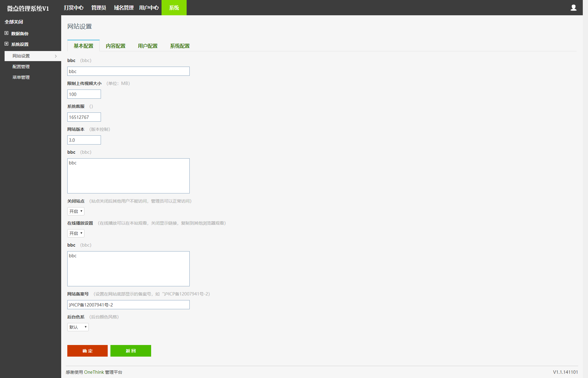Focus the 限制上传视频大小 input field
This screenshot has width=588, height=378.
point(84,94)
